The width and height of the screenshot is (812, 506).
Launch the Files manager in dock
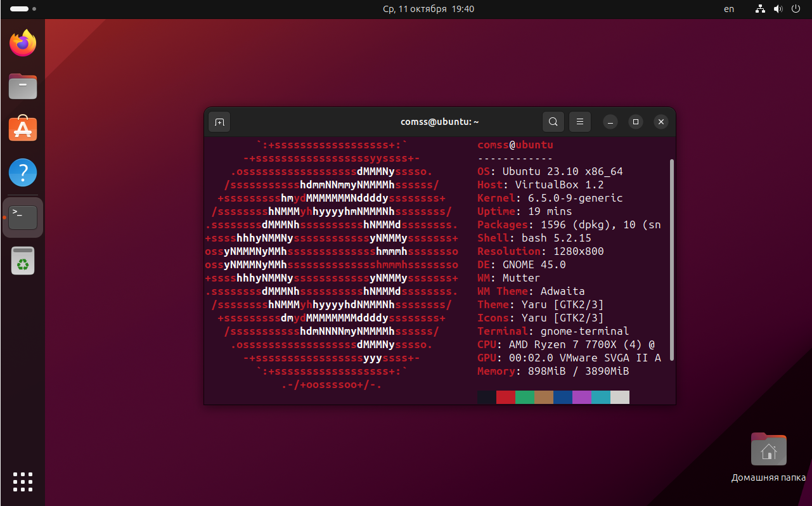[x=23, y=86]
